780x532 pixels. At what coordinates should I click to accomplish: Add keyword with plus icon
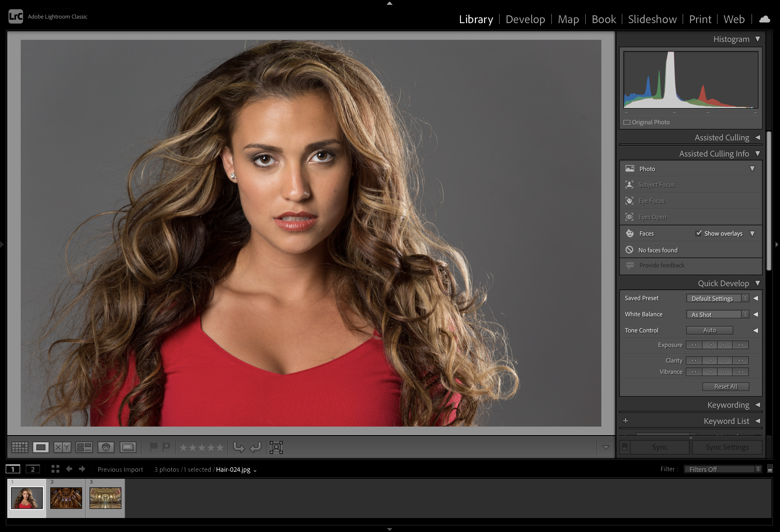coord(626,421)
